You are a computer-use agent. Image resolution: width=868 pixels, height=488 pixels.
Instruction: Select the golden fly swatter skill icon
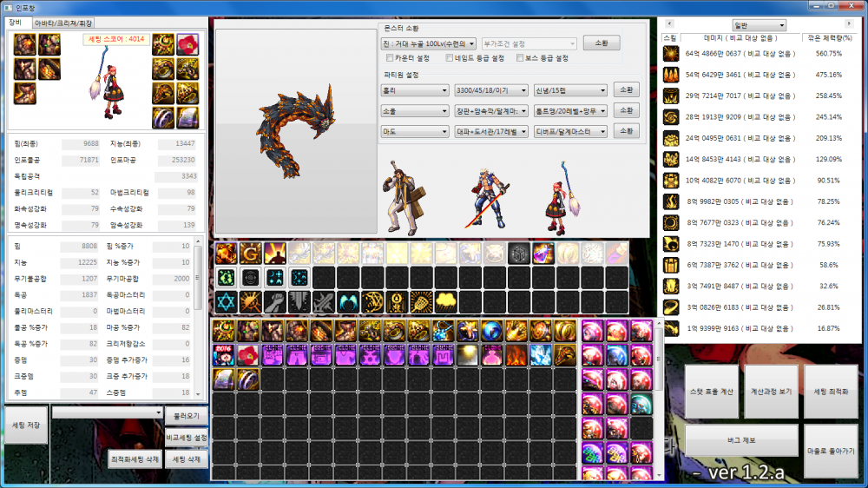pyautogui.click(x=421, y=302)
